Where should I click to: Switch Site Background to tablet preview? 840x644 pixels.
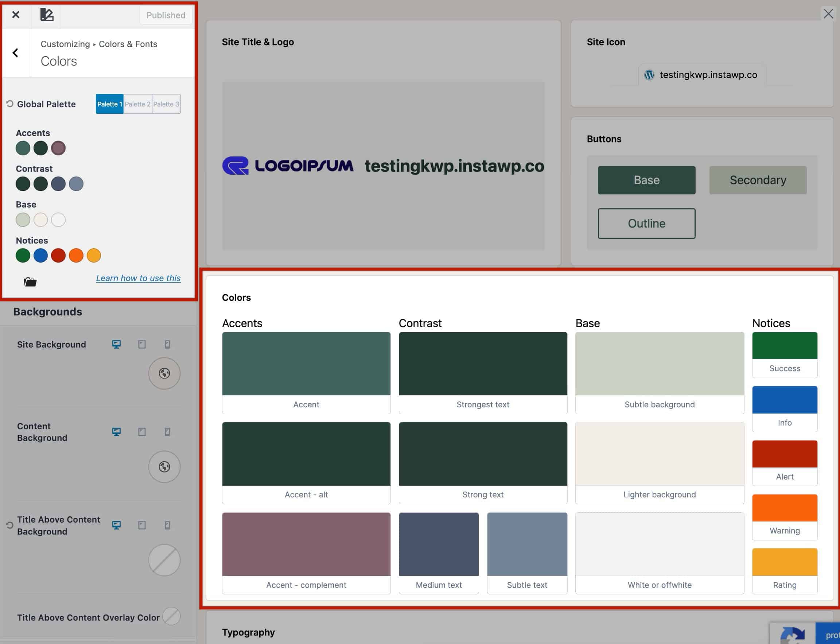(x=142, y=344)
